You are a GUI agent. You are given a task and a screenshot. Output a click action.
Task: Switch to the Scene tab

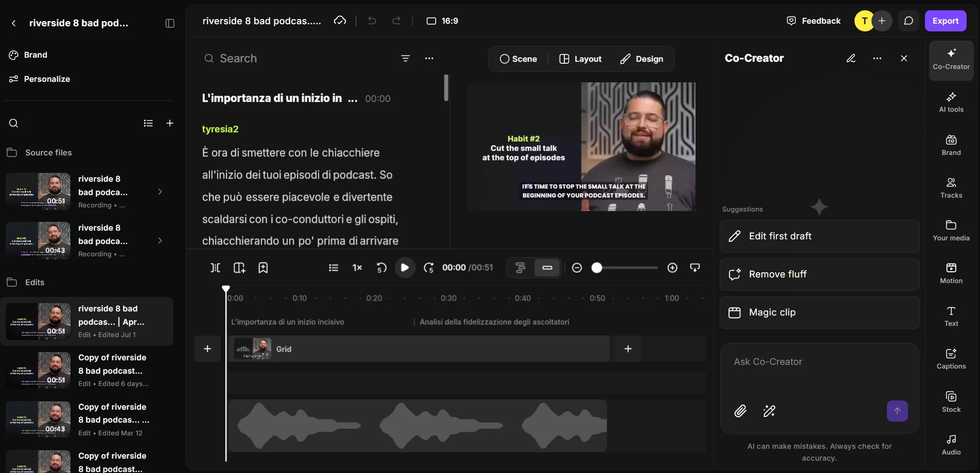pos(519,59)
